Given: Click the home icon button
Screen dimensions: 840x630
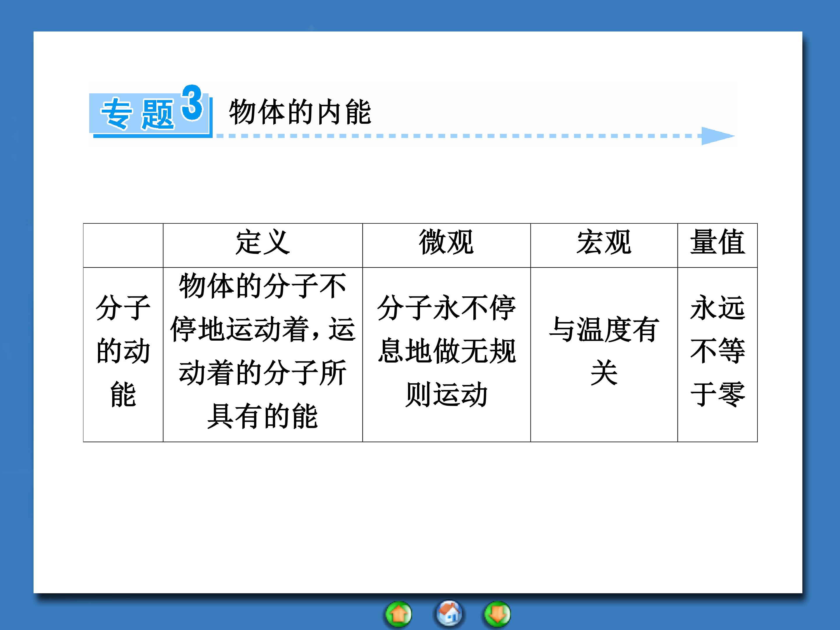Looking at the screenshot, I should [x=449, y=613].
